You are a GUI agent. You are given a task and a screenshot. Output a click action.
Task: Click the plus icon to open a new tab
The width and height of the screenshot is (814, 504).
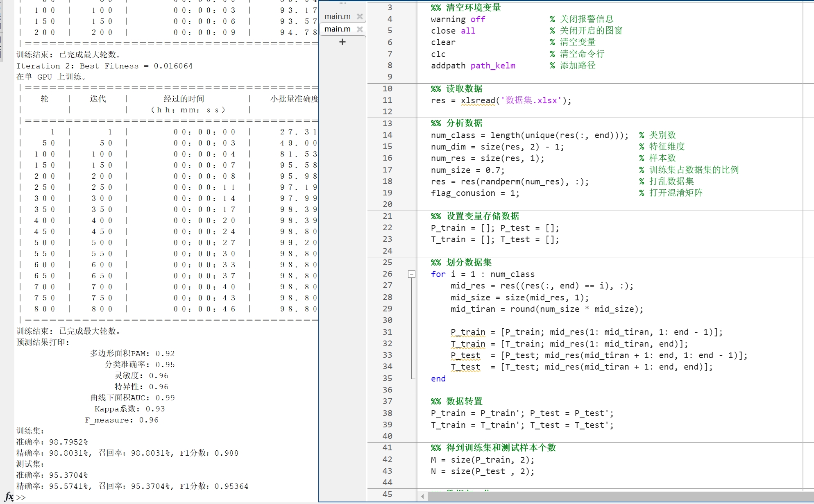(x=342, y=41)
